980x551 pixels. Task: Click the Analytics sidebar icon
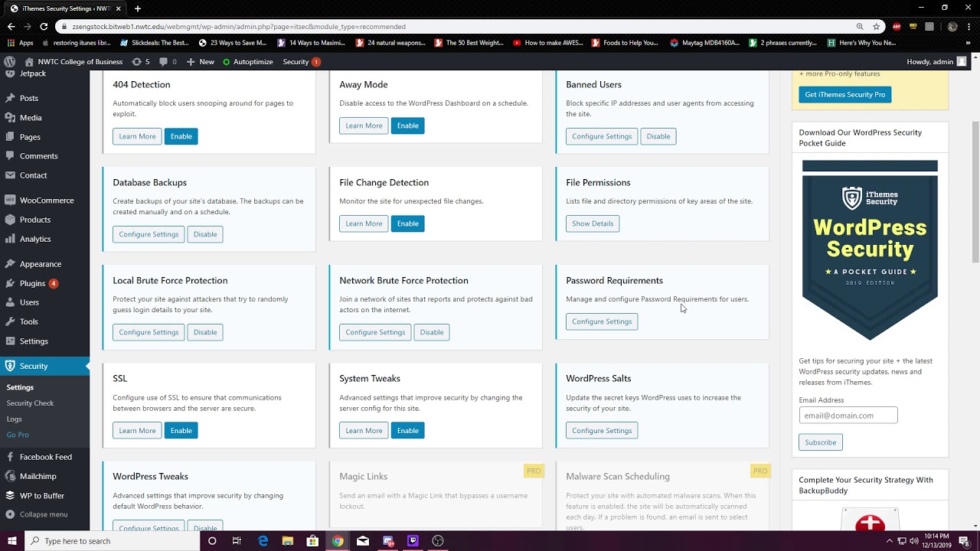[x=10, y=239]
